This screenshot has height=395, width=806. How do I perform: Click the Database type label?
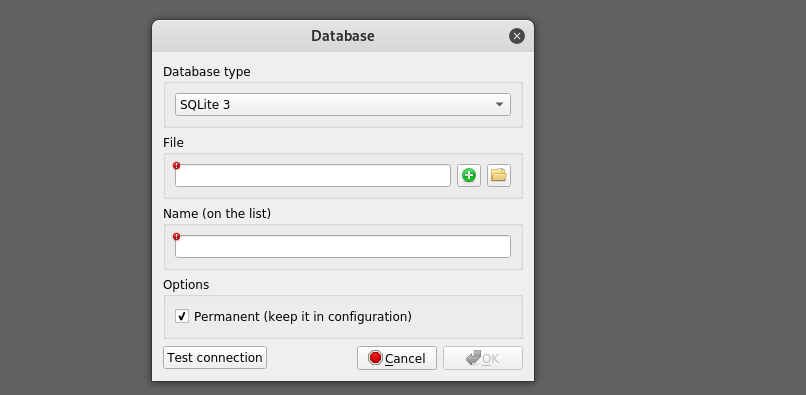coord(207,72)
